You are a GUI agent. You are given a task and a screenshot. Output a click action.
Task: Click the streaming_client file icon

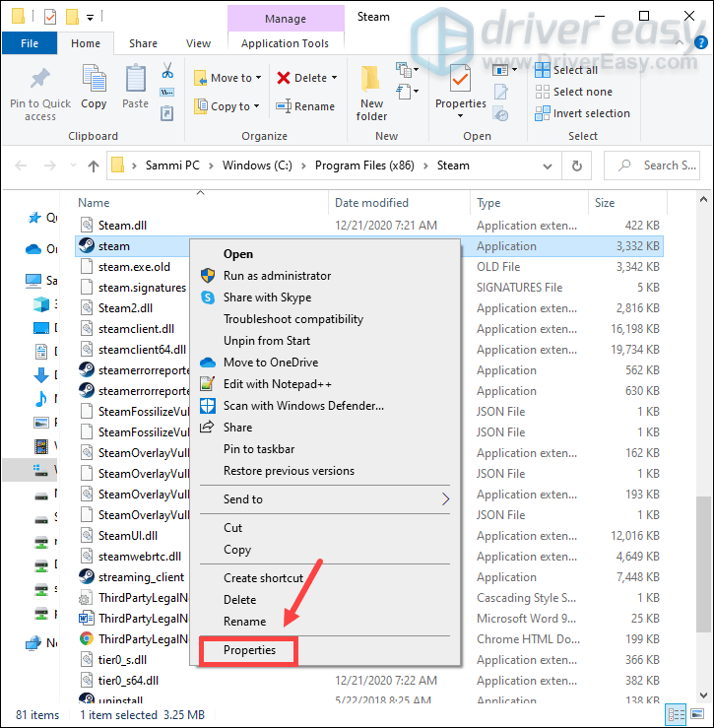[x=87, y=576]
